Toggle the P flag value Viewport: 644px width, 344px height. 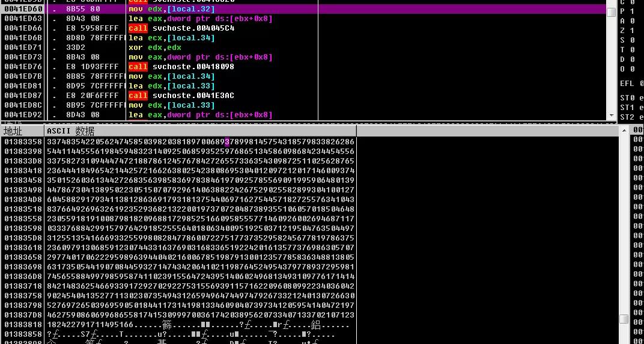click(x=633, y=11)
